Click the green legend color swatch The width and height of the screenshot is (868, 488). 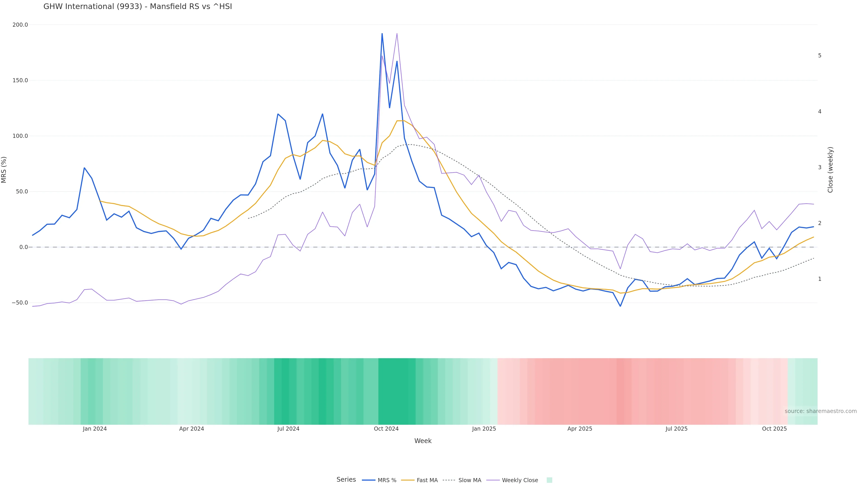click(549, 480)
